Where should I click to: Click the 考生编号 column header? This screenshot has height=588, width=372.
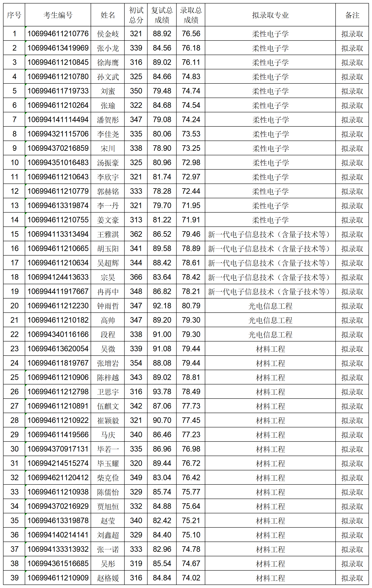click(58, 15)
